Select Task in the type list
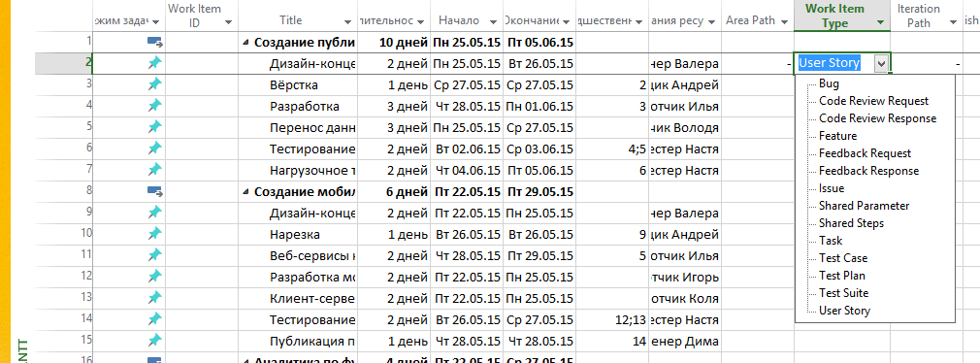 pos(831,241)
